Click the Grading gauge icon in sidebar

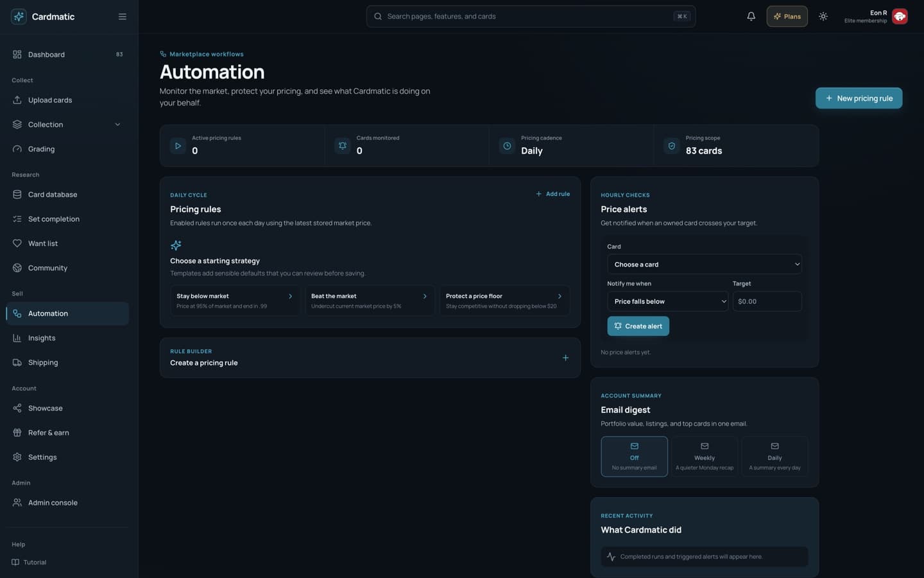click(x=17, y=149)
